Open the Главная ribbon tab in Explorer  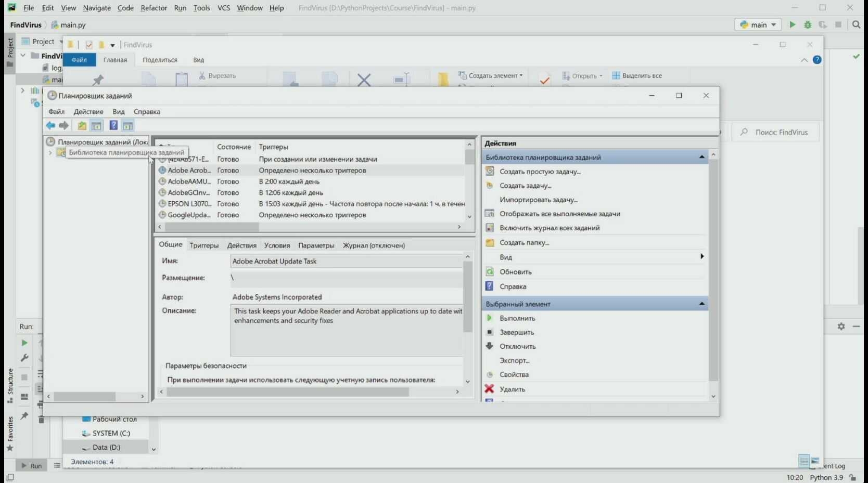115,60
